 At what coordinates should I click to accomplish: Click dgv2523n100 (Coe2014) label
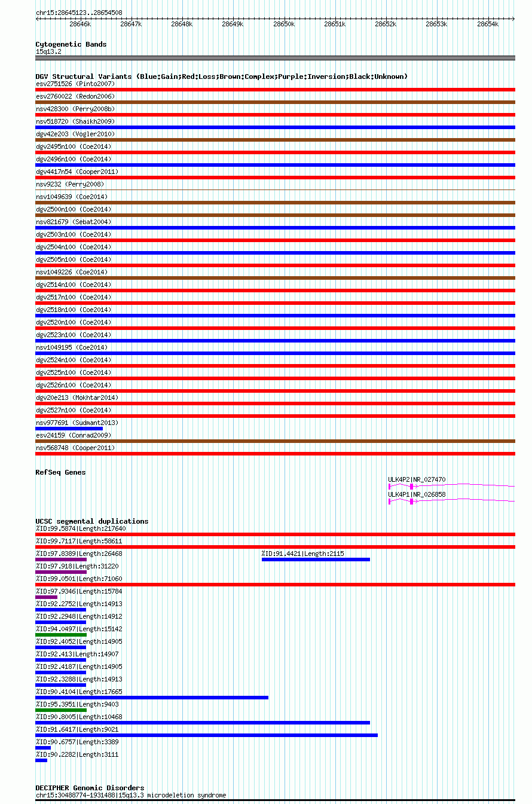click(x=74, y=335)
